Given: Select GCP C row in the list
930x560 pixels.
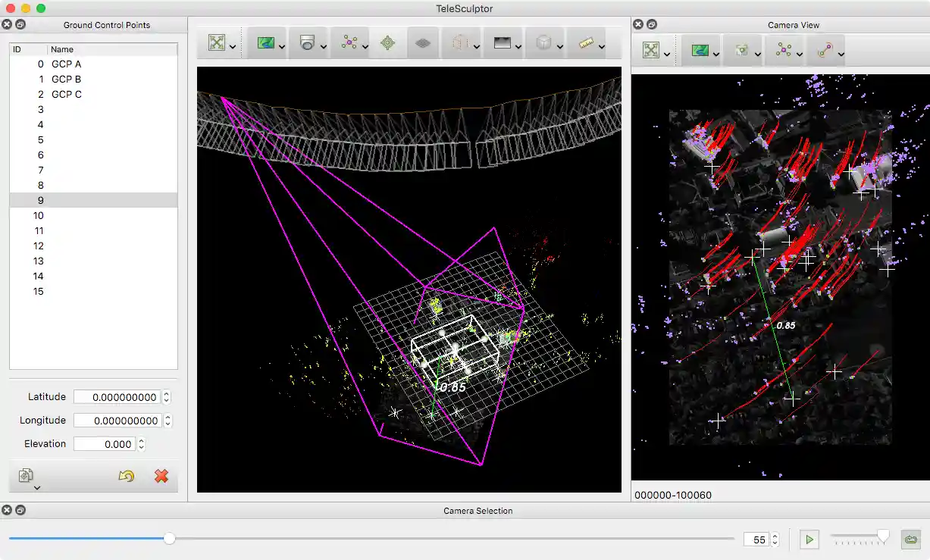Looking at the screenshot, I should [66, 95].
